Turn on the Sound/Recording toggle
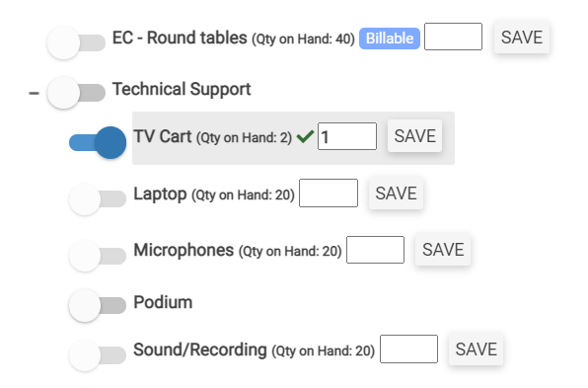 pos(98,355)
